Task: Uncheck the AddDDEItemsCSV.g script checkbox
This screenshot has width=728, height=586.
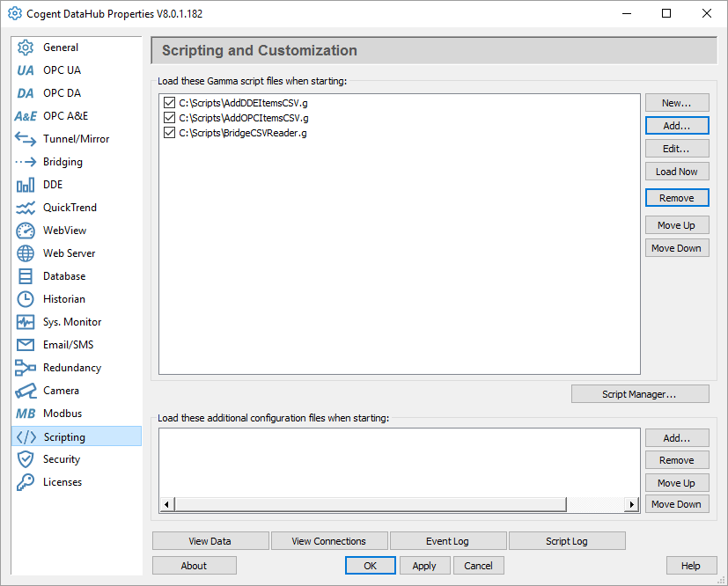Action: 169,103
